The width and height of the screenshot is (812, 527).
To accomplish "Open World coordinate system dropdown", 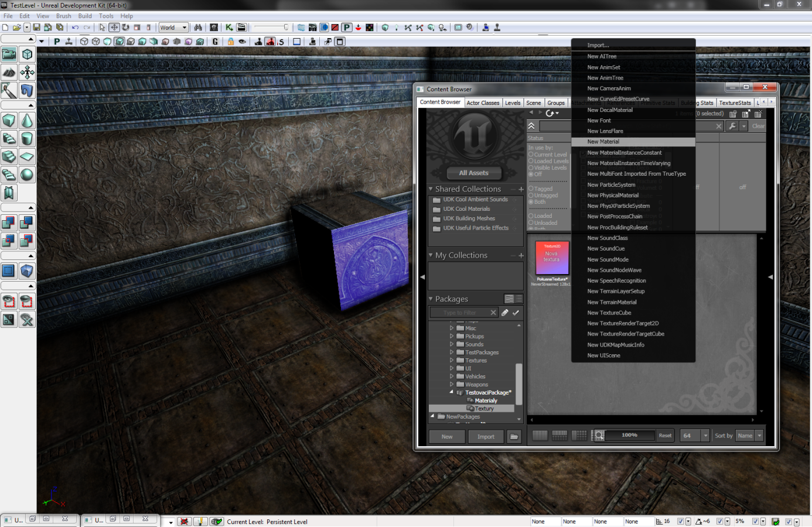I will 173,28.
